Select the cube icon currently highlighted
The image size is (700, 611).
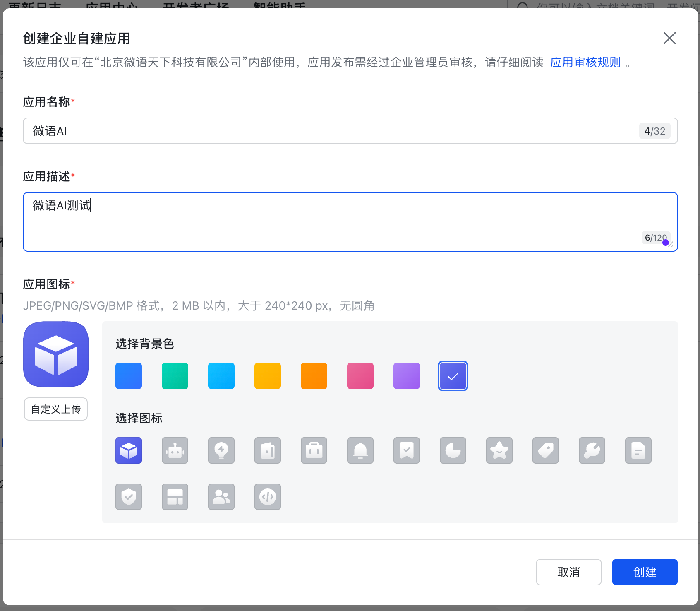129,450
